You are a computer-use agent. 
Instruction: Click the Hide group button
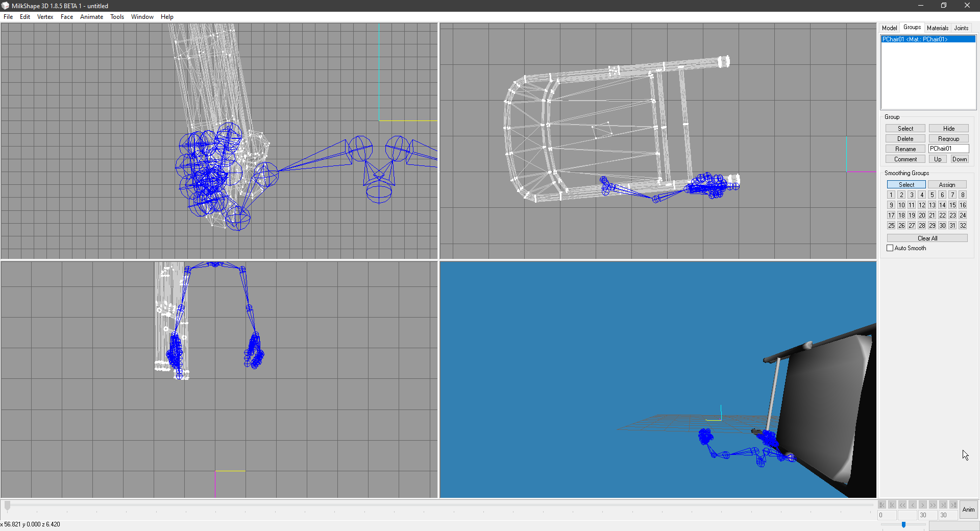coord(949,129)
